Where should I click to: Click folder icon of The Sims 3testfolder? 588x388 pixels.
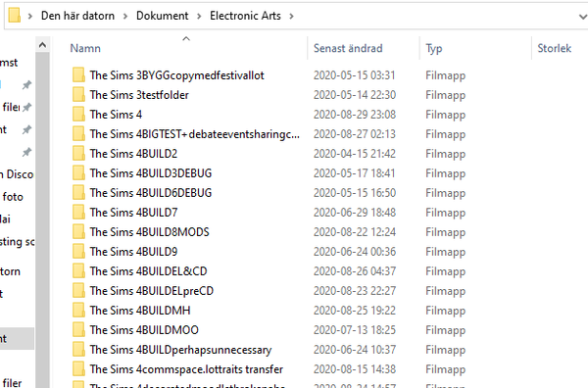pos(78,94)
